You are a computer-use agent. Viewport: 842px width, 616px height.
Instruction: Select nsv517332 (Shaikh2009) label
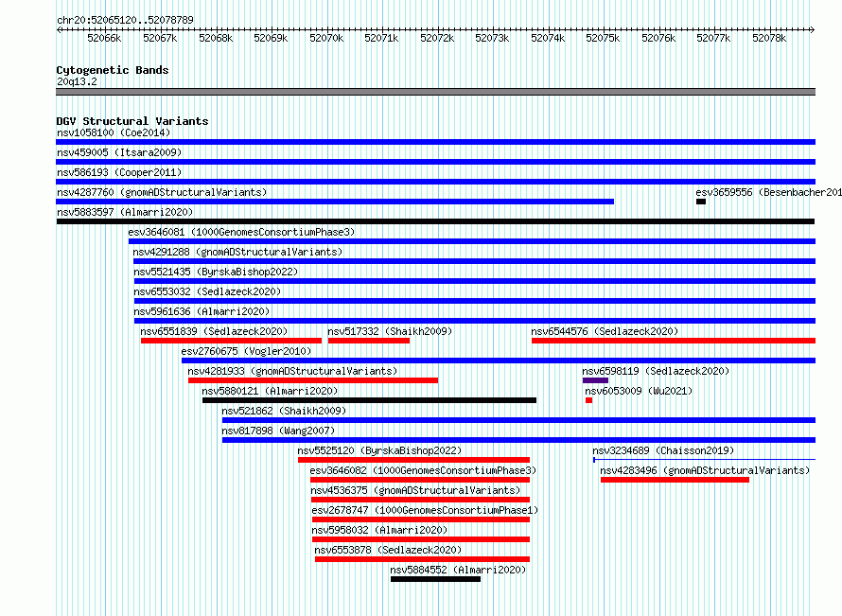390,331
